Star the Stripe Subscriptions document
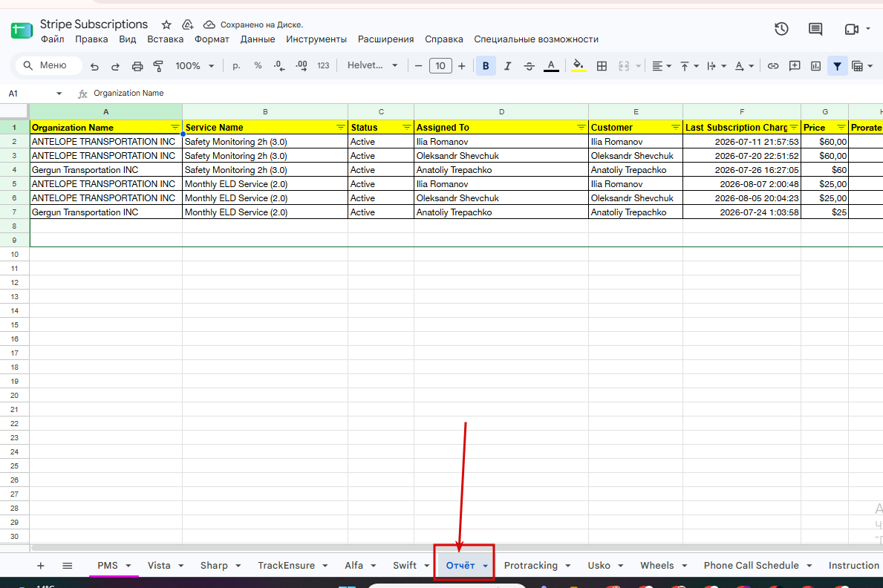This screenshot has height=588, width=883. pos(166,24)
